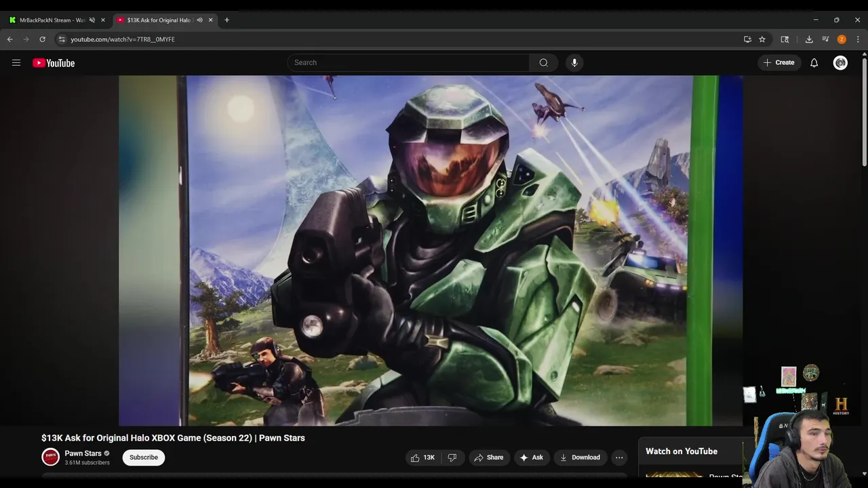Unmute the MrBackPackN Stream tab
Screen dimensions: 868x488
(92, 20)
